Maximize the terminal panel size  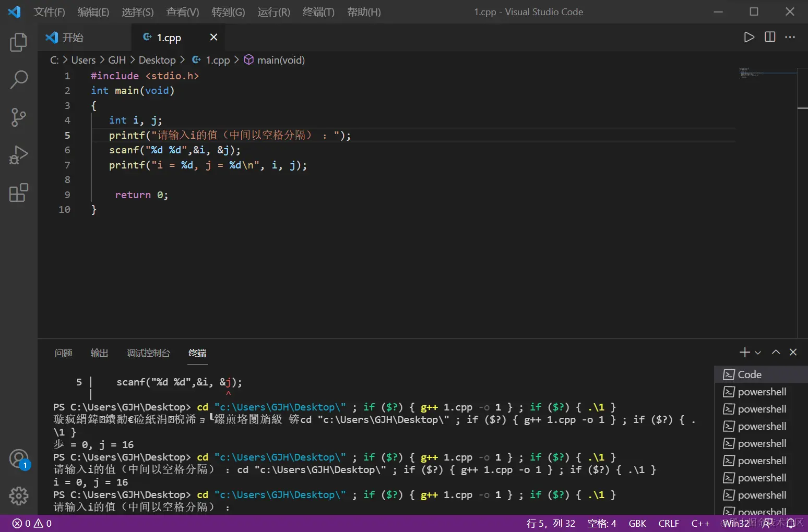(x=776, y=352)
